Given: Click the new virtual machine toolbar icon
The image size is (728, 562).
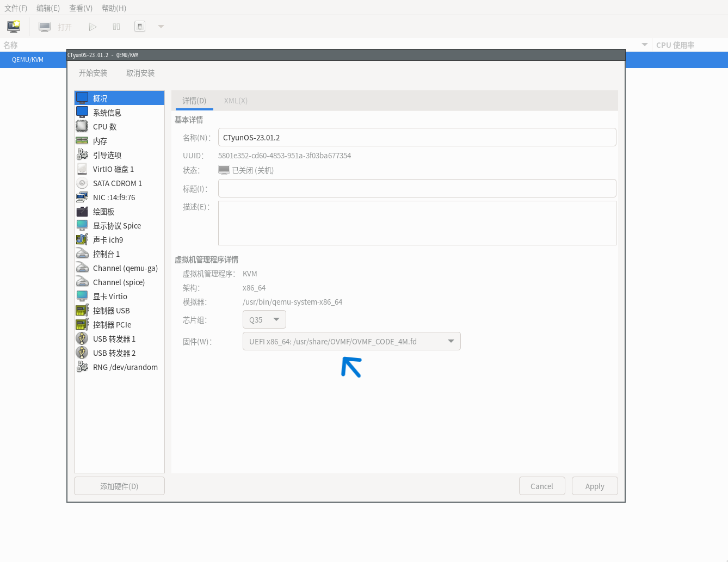Looking at the screenshot, I should 14,27.
